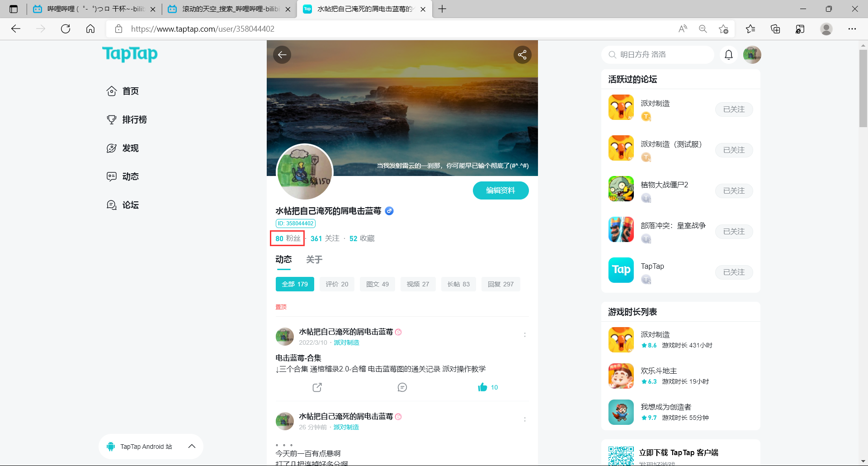868x466 pixels.
Task: Toggle 已关注 for 部落冲突：皇室战争
Action: click(734, 232)
